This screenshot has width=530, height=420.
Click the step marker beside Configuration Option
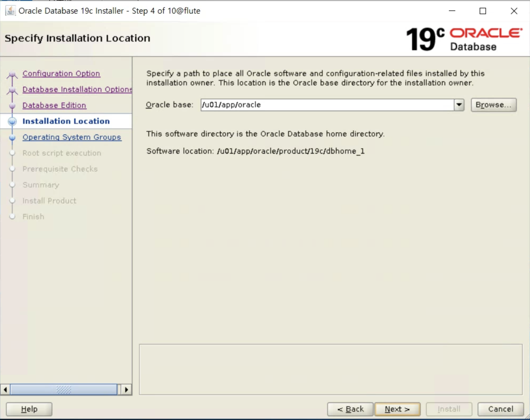click(12, 74)
